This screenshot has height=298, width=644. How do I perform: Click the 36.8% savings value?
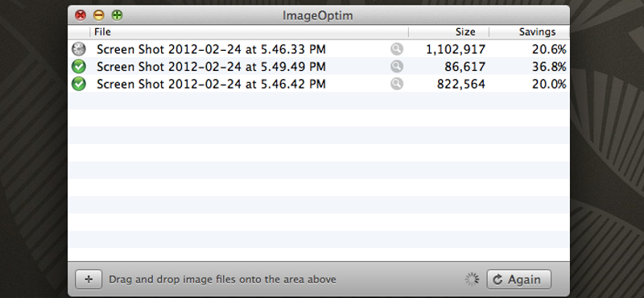tap(549, 67)
